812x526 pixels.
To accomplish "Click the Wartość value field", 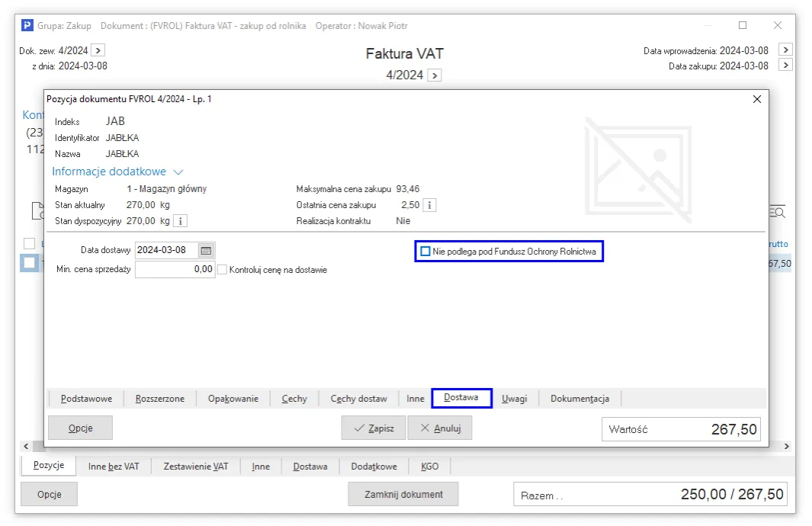I will (681, 429).
